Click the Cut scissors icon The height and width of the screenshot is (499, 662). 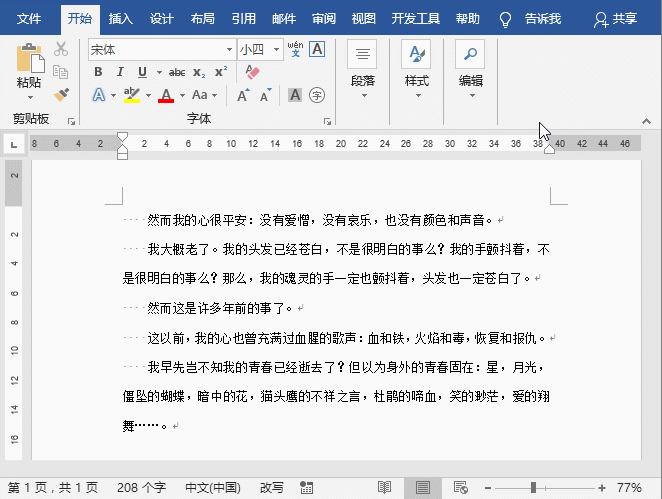point(61,49)
